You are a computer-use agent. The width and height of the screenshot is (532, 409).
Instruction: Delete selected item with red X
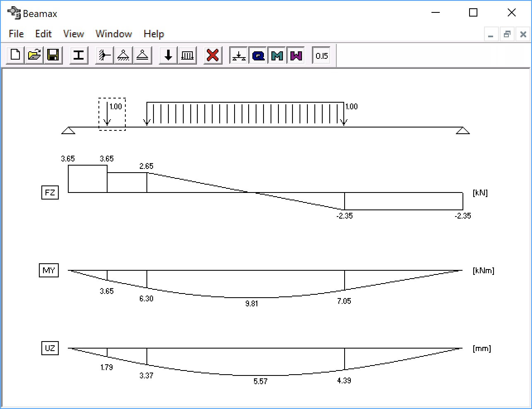coord(213,55)
